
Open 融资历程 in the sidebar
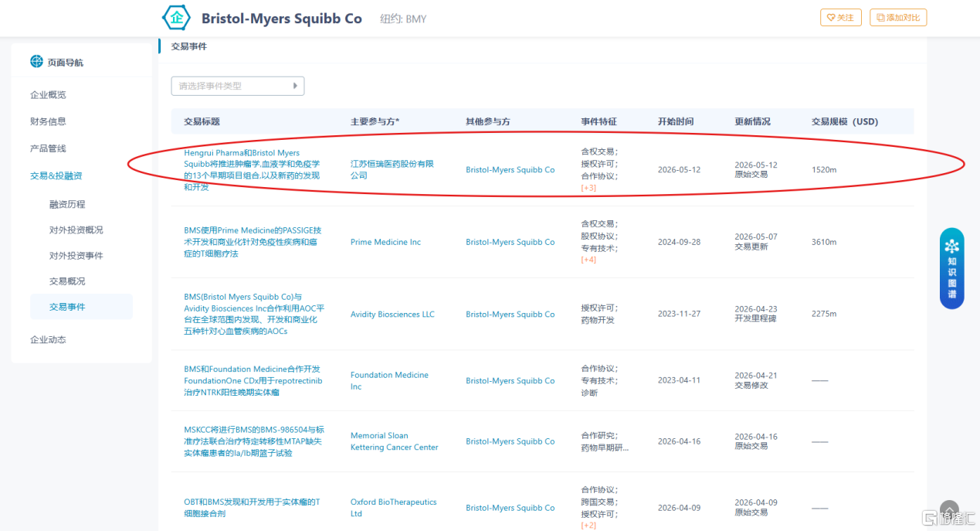(67, 205)
